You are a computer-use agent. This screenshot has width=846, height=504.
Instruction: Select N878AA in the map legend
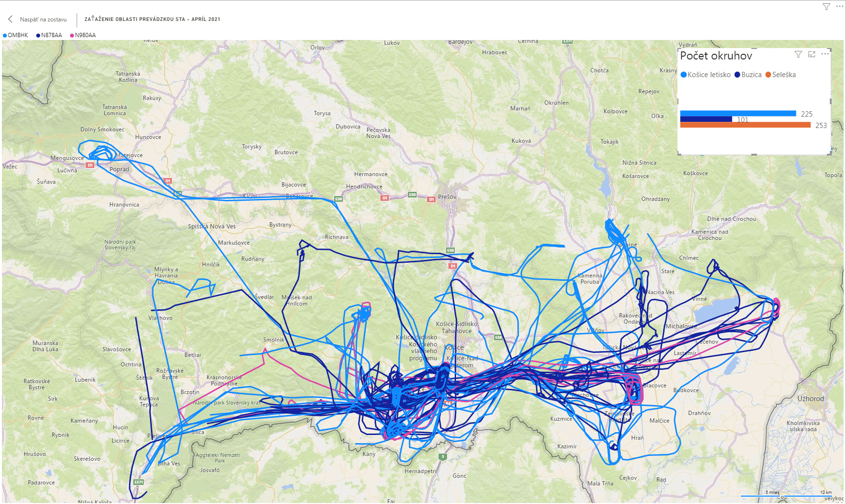[51, 35]
